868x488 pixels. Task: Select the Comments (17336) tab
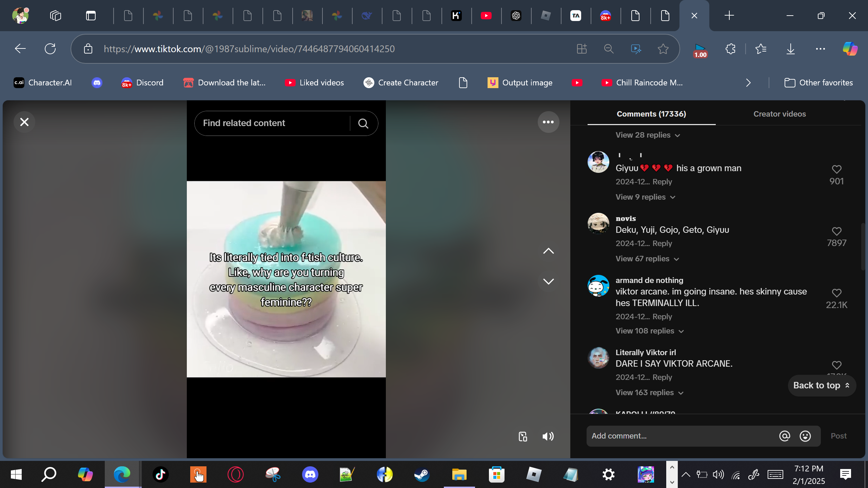click(651, 114)
